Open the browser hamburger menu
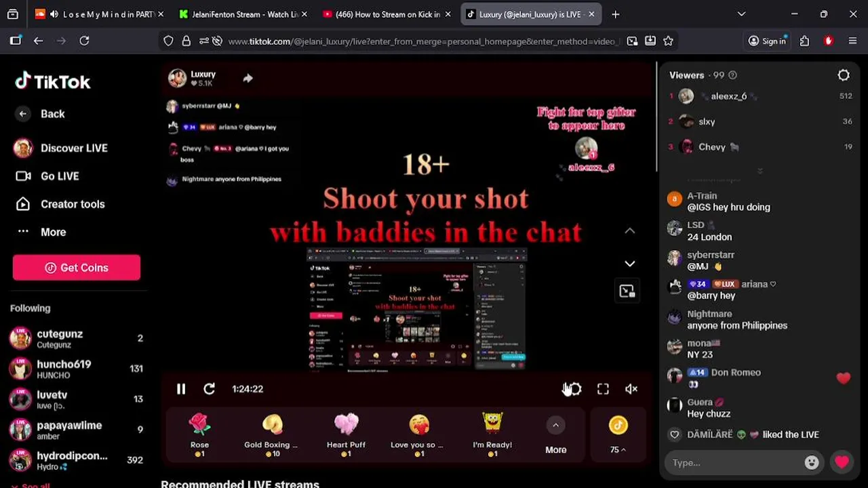The width and height of the screenshot is (868, 488). pos(852,41)
